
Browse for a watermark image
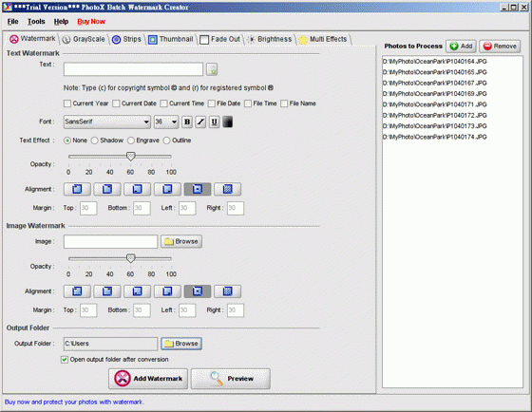pos(181,241)
